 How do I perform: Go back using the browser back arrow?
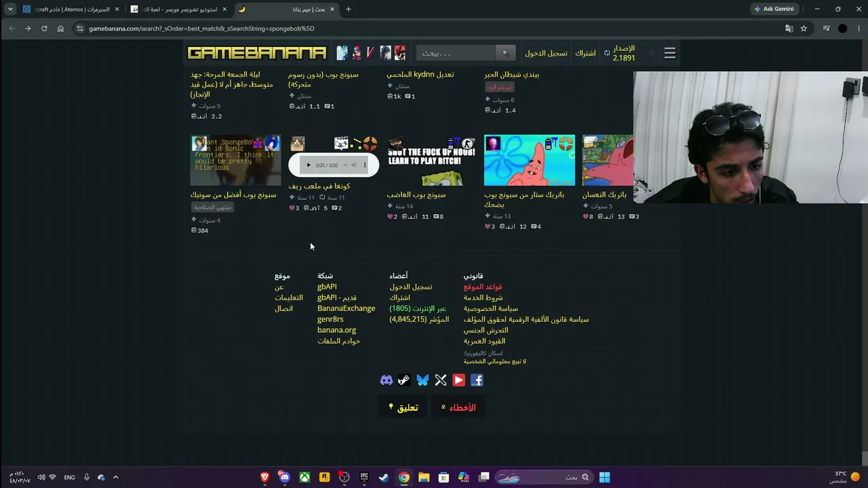12,28
